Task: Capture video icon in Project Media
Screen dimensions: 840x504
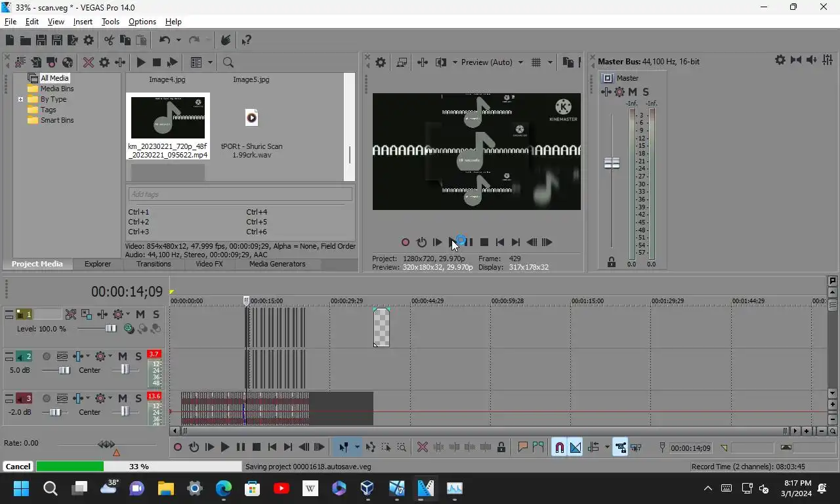Action: click(52, 62)
